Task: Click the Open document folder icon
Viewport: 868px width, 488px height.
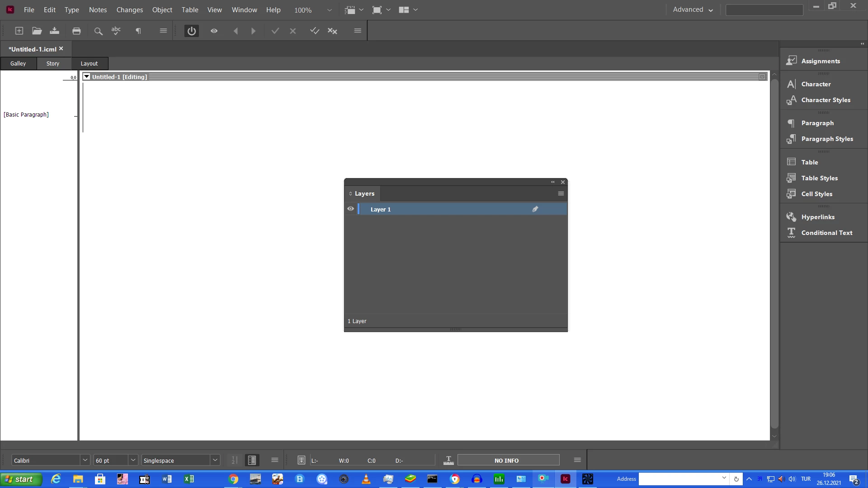Action: point(37,31)
